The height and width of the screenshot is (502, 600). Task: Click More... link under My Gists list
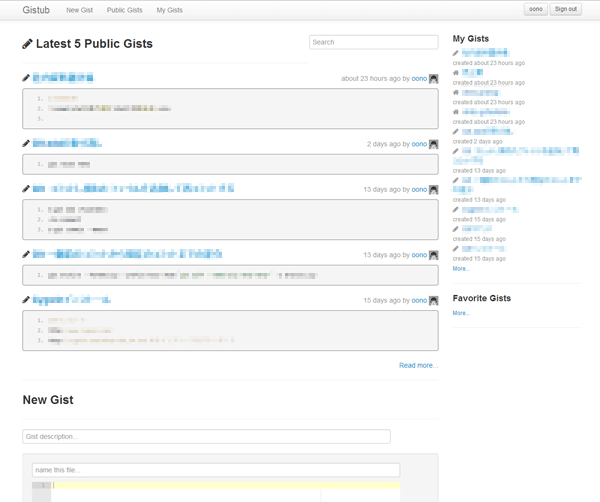pyautogui.click(x=460, y=269)
